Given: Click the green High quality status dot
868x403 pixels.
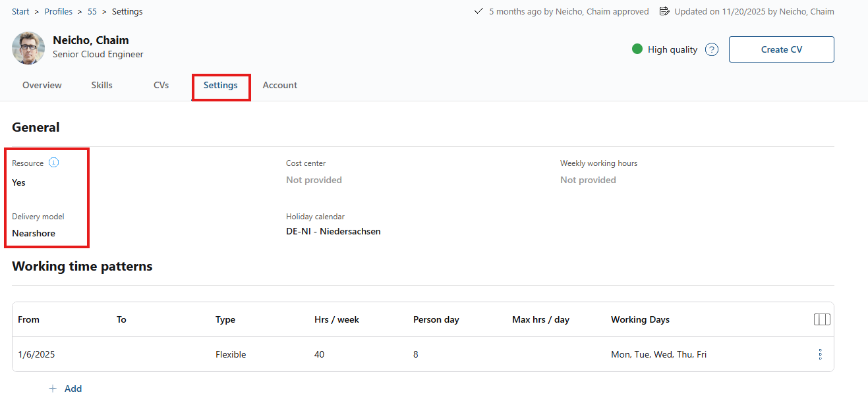Looking at the screenshot, I should 637,49.
